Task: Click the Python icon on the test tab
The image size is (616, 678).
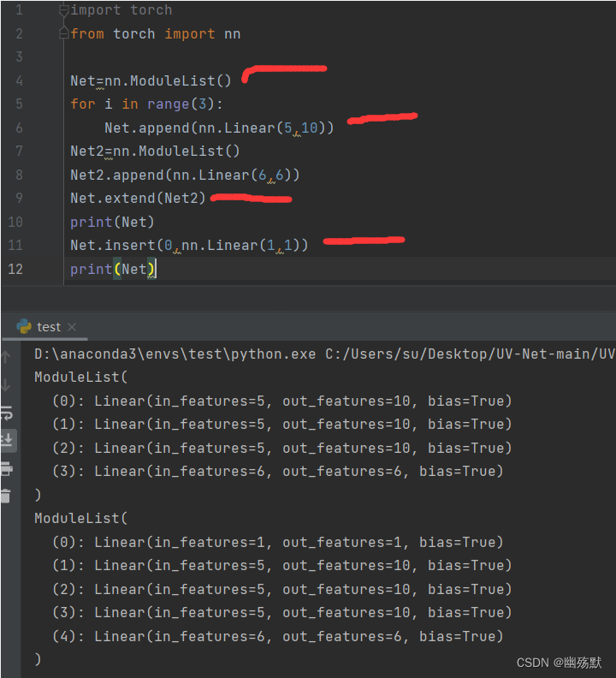Action: tap(24, 327)
